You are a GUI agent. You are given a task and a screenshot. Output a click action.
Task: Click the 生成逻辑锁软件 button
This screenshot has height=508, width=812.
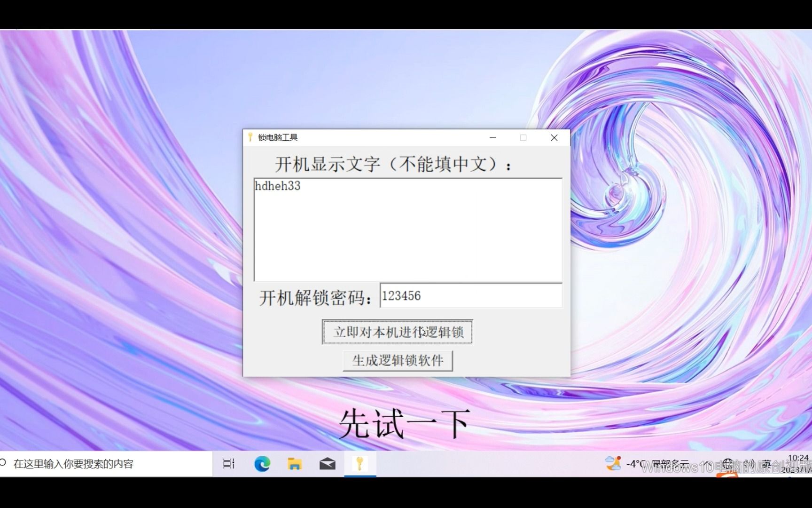click(x=398, y=361)
